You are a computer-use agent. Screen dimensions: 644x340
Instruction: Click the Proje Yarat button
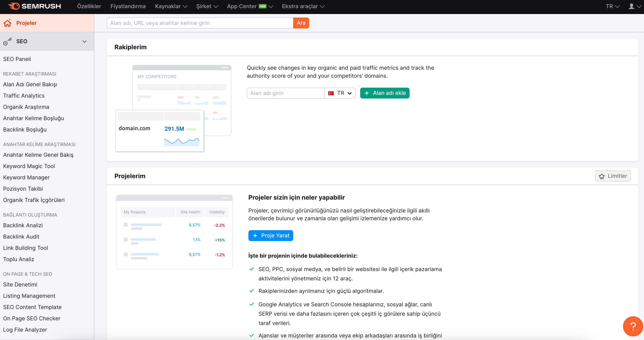[271, 235]
